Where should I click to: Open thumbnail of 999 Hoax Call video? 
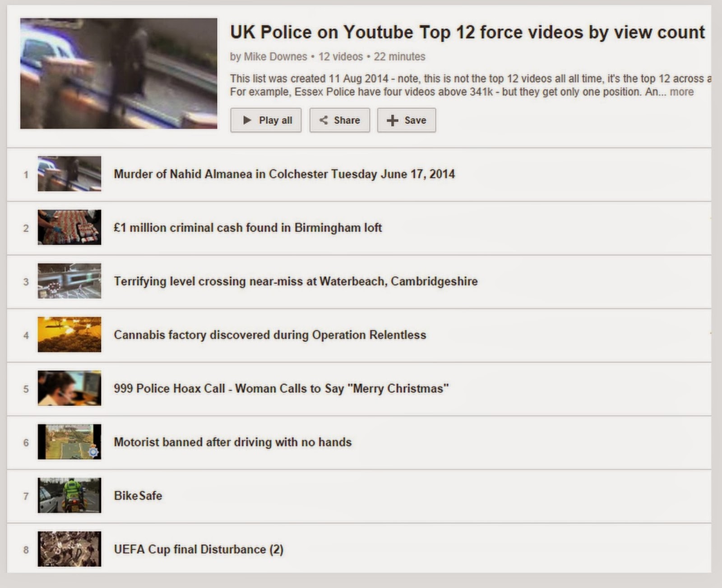point(69,388)
